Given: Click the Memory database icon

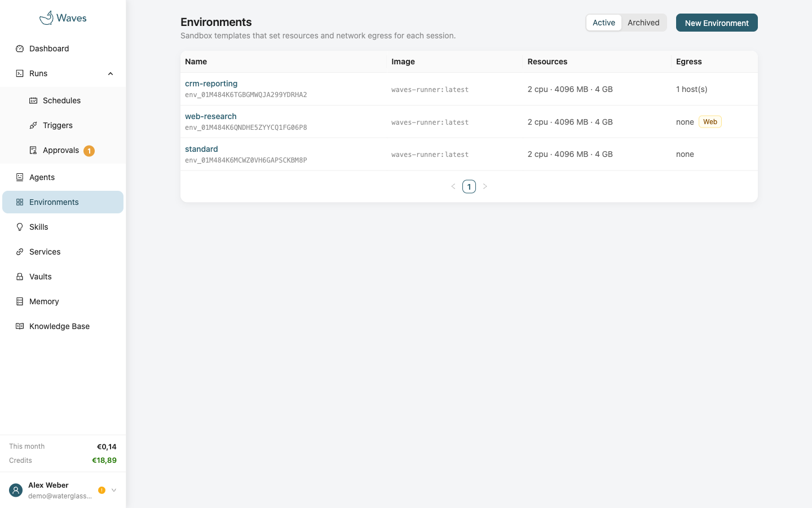Looking at the screenshot, I should click(x=20, y=301).
